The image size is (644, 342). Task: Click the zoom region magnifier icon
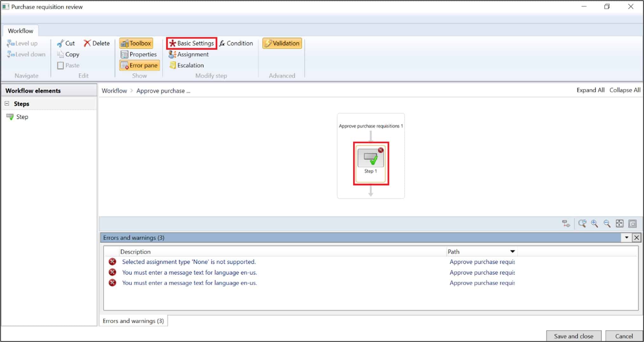coord(582,224)
